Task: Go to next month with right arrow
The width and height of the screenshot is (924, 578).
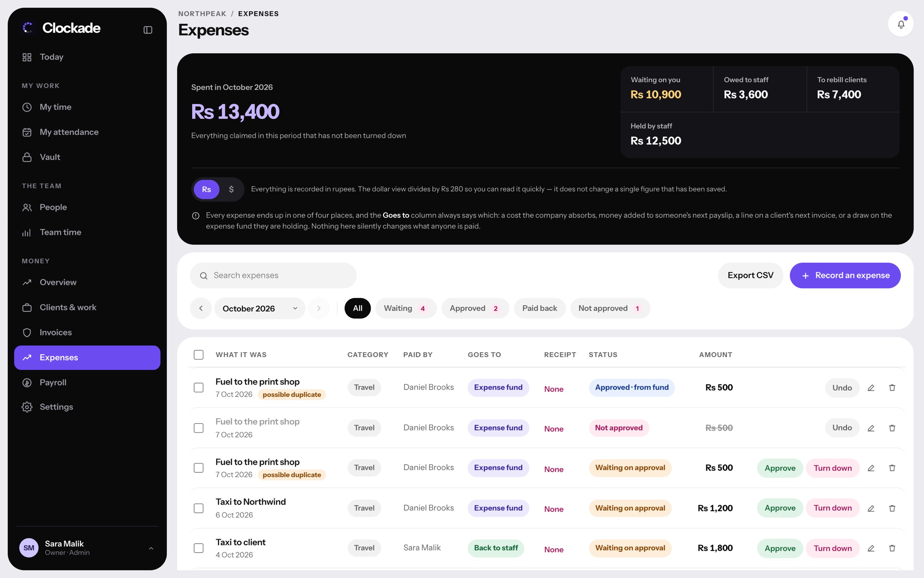Action: pyautogui.click(x=319, y=308)
